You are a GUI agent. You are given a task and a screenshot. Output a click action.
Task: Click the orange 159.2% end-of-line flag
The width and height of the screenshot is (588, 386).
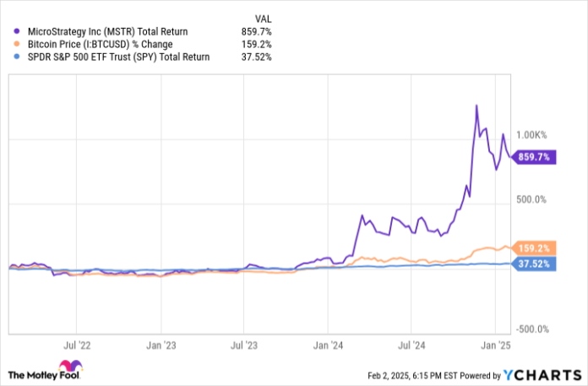pyautogui.click(x=534, y=248)
